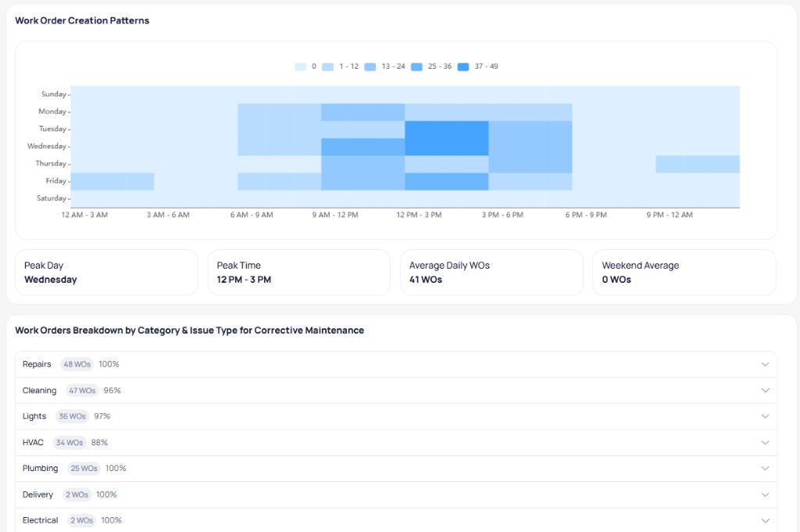This screenshot has width=800, height=532.
Task: Click the Lights category label
Action: (x=34, y=416)
